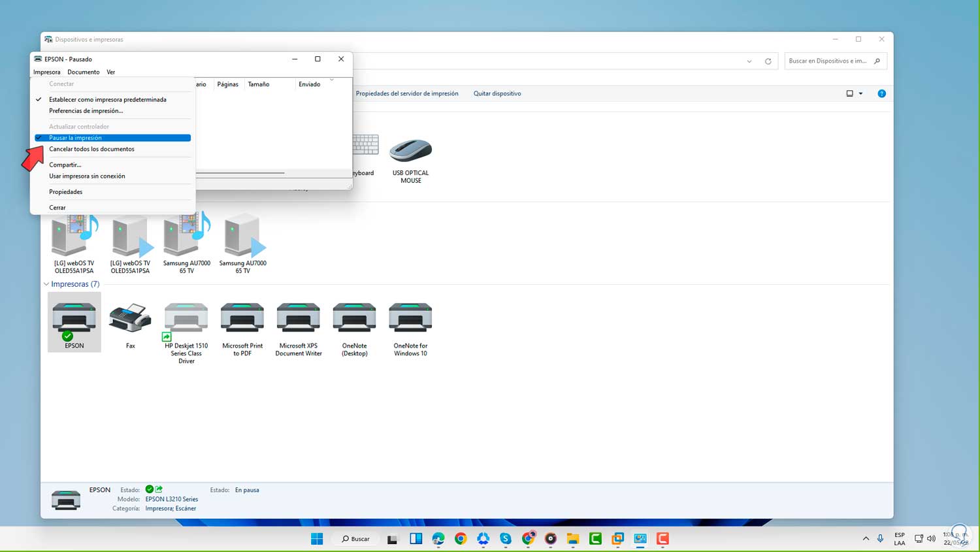This screenshot has height=552, width=980.
Task: Expand the address bar history dropdown
Action: click(x=749, y=61)
